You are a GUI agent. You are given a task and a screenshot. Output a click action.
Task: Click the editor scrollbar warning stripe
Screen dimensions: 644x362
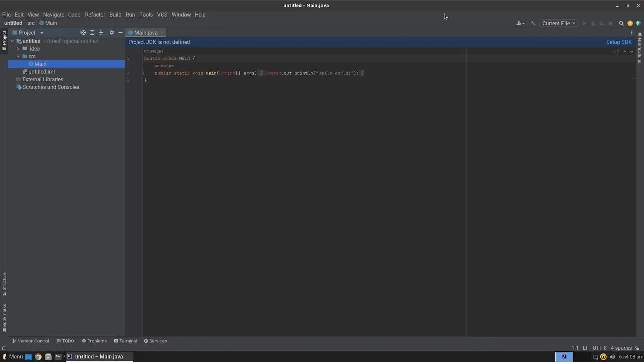[x=633, y=78]
